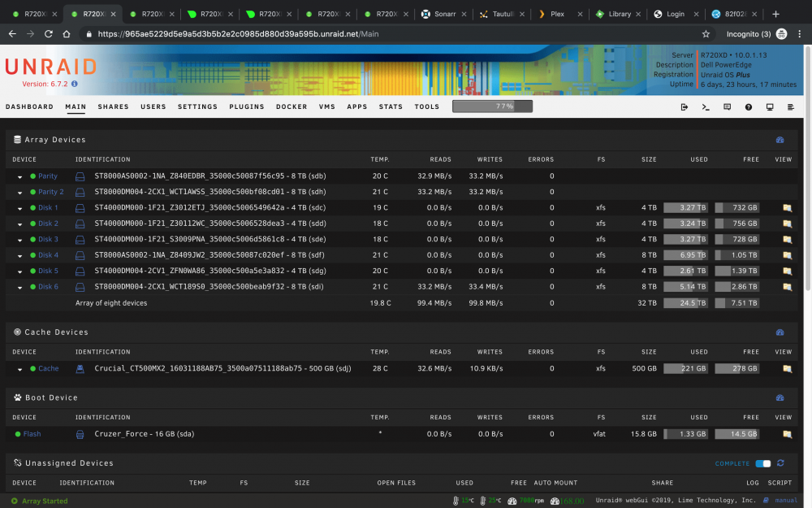812x508 pixels.
Task: Open the Dashboard menu
Action: tap(29, 106)
